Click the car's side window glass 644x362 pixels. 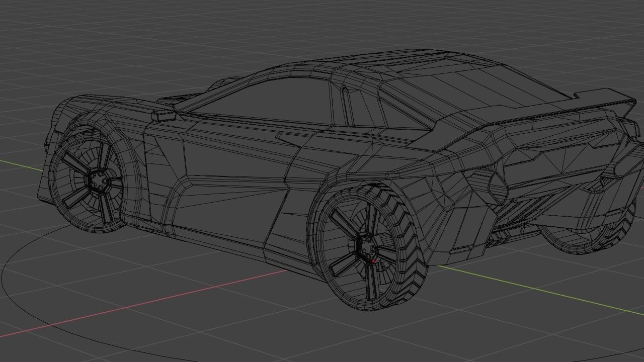click(x=264, y=101)
